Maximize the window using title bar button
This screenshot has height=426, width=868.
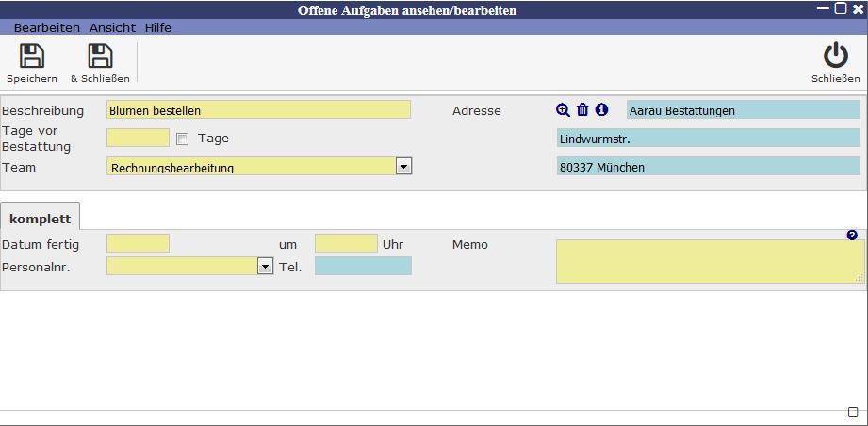tap(840, 8)
